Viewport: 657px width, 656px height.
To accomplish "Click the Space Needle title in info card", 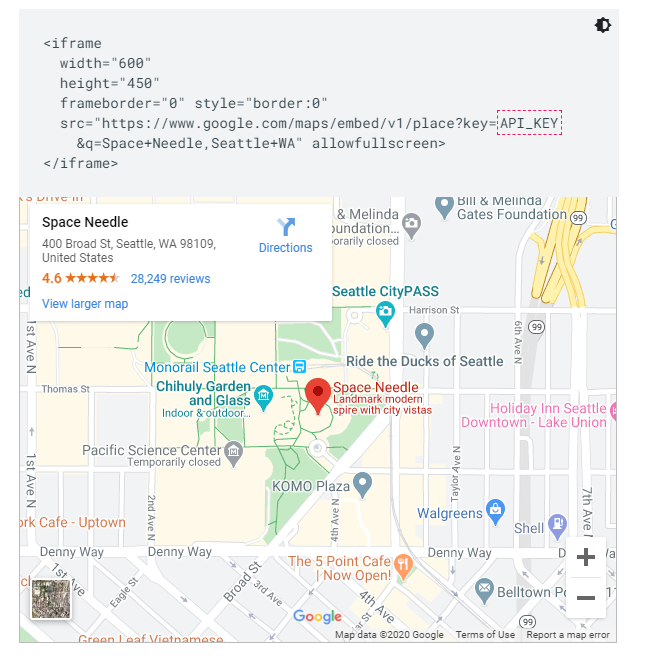I will 85,222.
